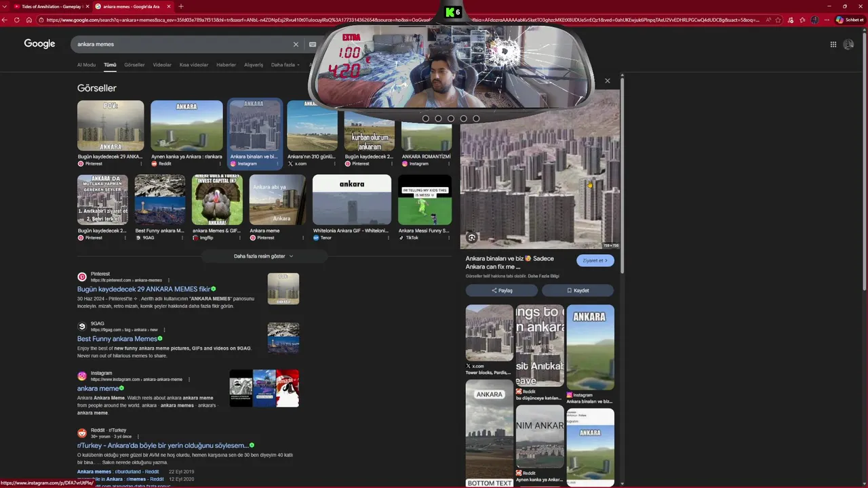Open three-dots menu on 'Ankara'nın 310 günlü' image
Screen dimensions: 868x488
[335, 163]
